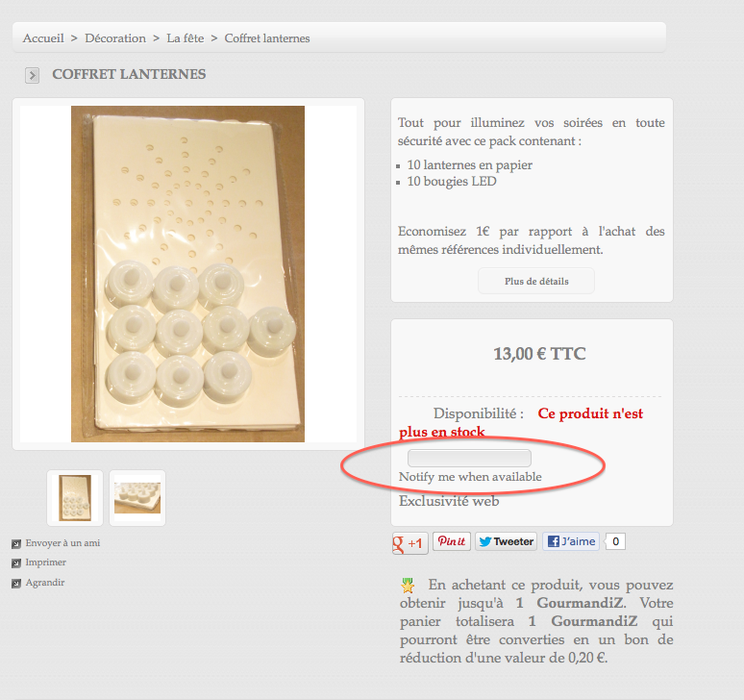Click the Tweeter share button

coord(507,541)
